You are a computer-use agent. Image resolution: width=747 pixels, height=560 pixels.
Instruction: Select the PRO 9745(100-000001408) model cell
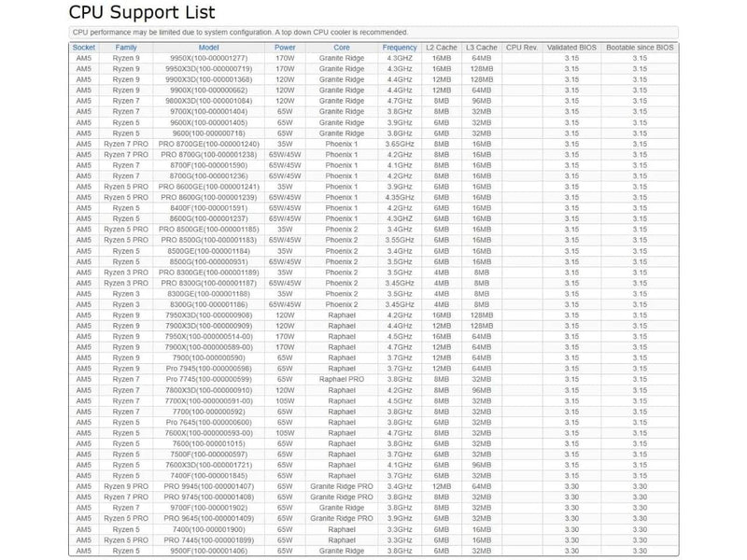pyautogui.click(x=208, y=497)
